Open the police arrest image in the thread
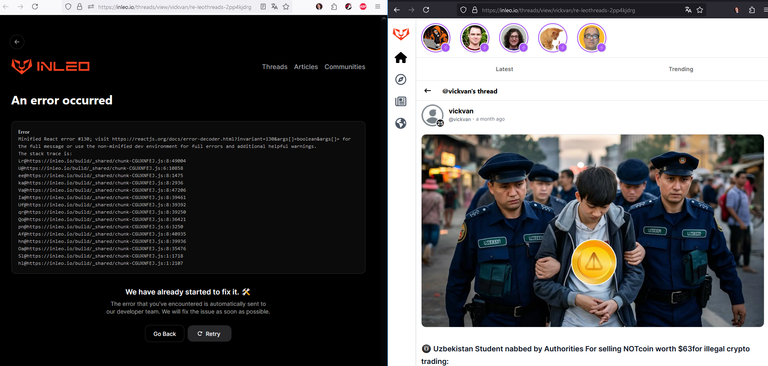This screenshot has width=768, height=366. point(592,231)
